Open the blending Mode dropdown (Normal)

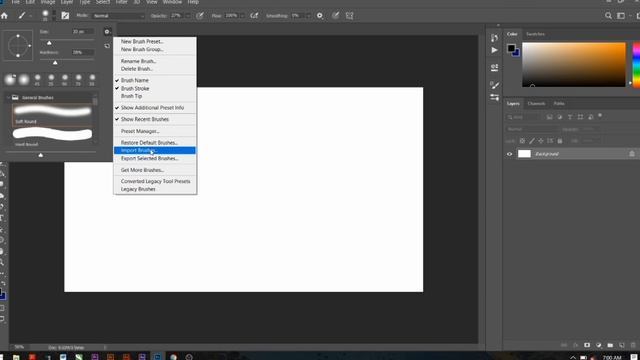pos(118,16)
